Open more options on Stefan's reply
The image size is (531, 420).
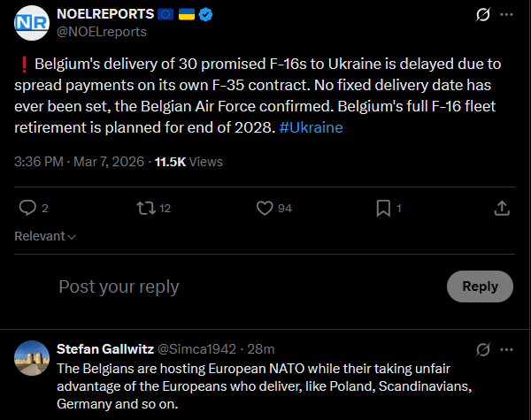(506, 348)
